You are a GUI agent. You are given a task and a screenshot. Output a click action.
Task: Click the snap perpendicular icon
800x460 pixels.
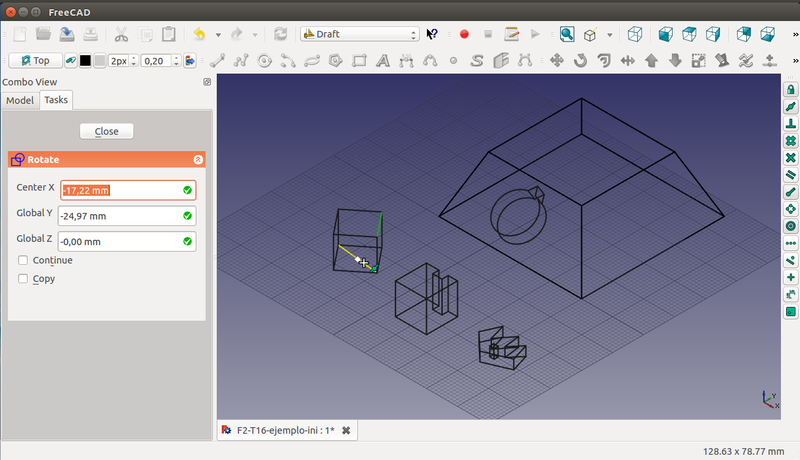click(790, 123)
